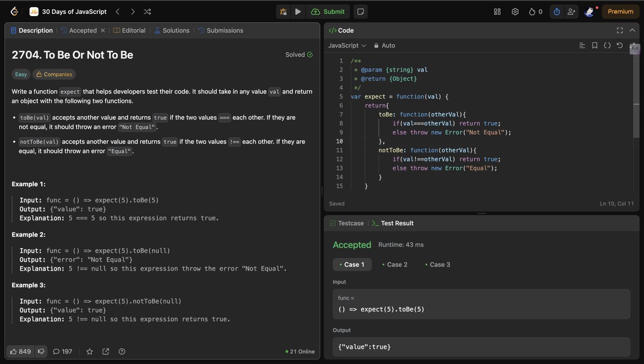Switch to the Solutions tab
644x364 pixels.
(172, 31)
